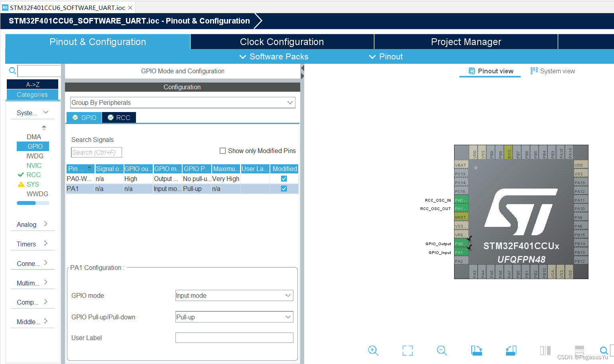Collapse the configuration panel with the splitter arrows

tap(302, 72)
